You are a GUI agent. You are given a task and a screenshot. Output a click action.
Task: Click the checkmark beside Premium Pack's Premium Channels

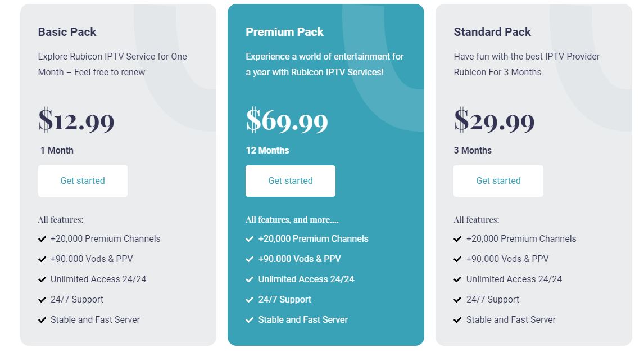coord(250,238)
